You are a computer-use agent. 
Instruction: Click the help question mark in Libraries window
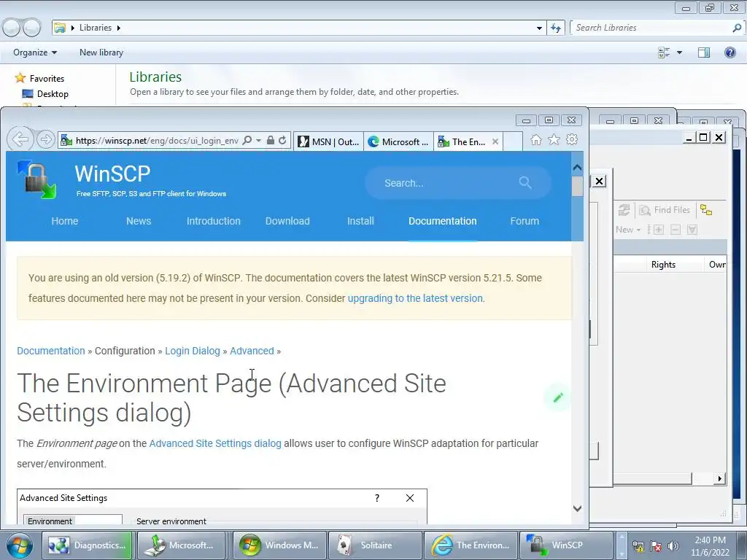[x=729, y=52]
